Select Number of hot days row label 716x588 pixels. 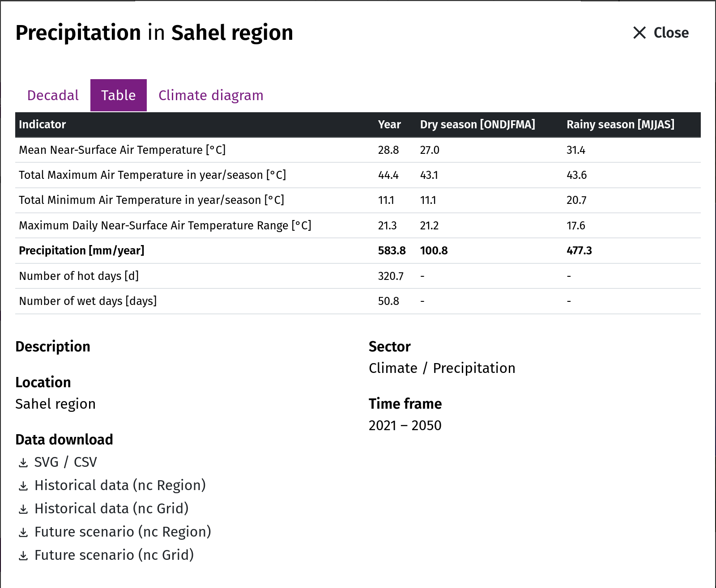(x=79, y=276)
